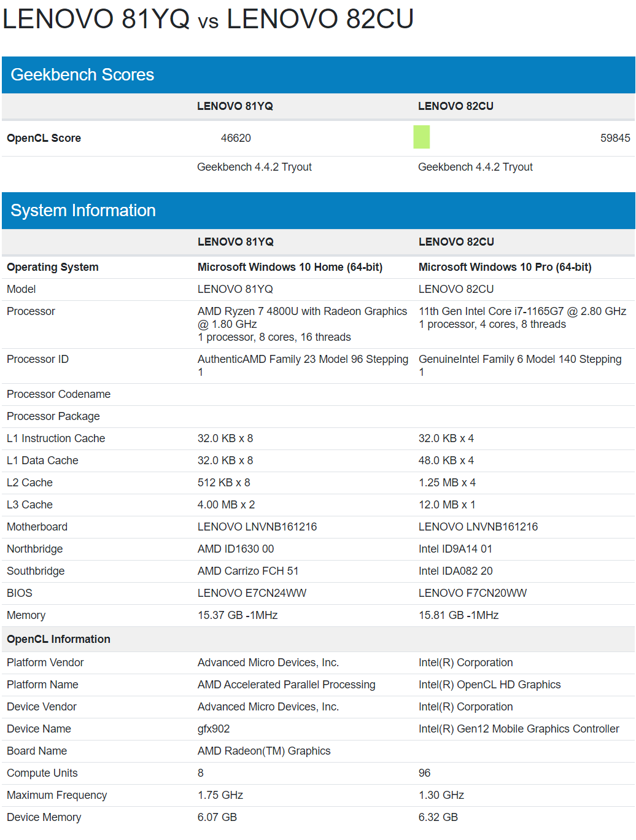Click GenuineIntel Family 6 Model 140 text
The width and height of the screenshot is (636, 840).
(520, 365)
